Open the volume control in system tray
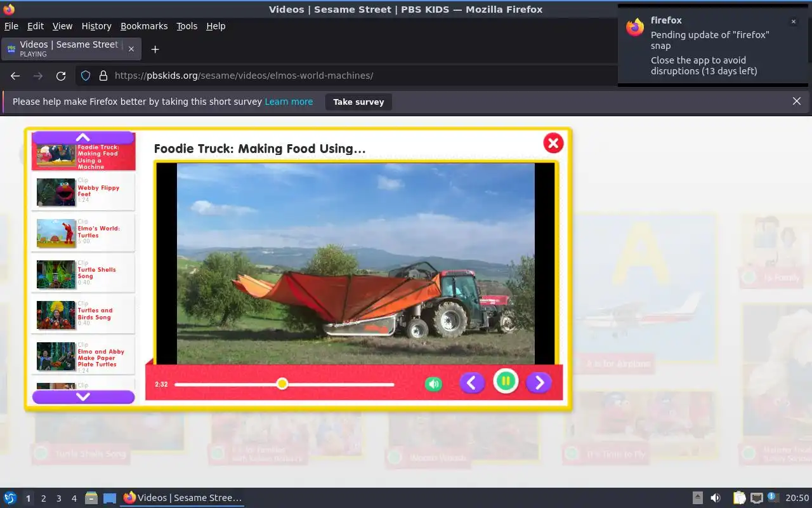The width and height of the screenshot is (812, 508). [x=716, y=498]
